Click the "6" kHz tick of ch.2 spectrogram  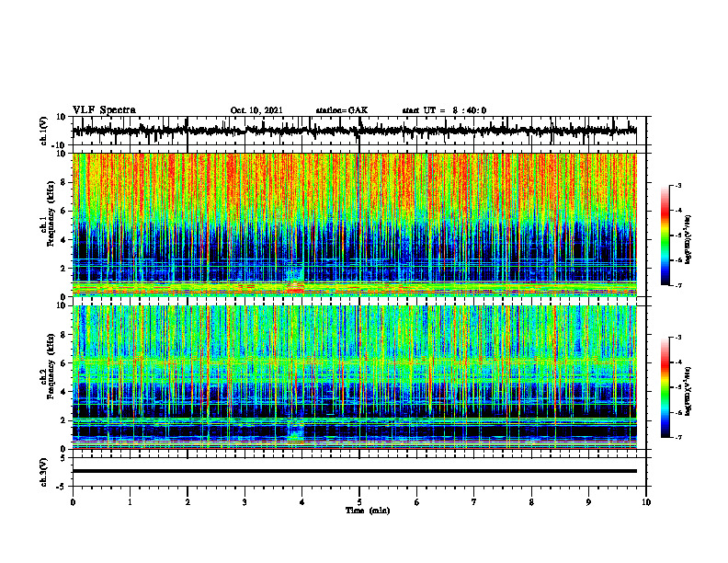(64, 363)
